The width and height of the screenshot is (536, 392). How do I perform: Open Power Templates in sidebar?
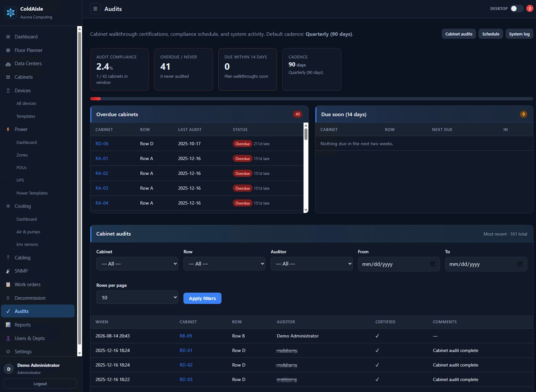pyautogui.click(x=32, y=193)
